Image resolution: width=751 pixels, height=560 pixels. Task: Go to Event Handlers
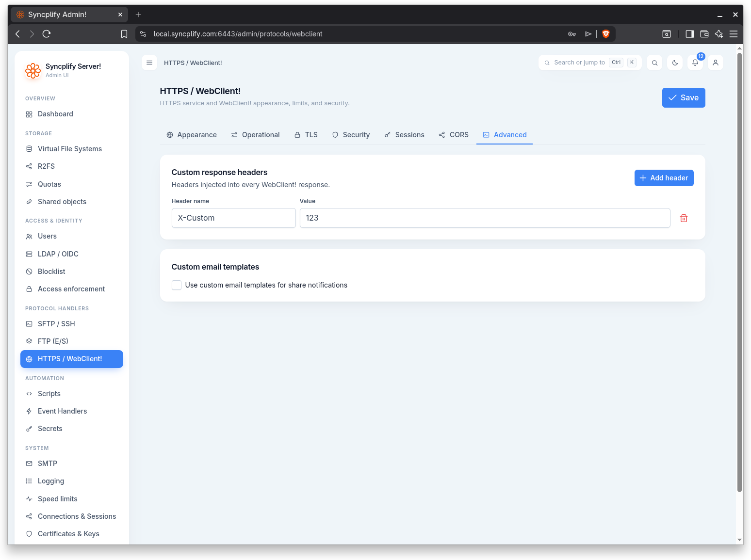(72, 411)
